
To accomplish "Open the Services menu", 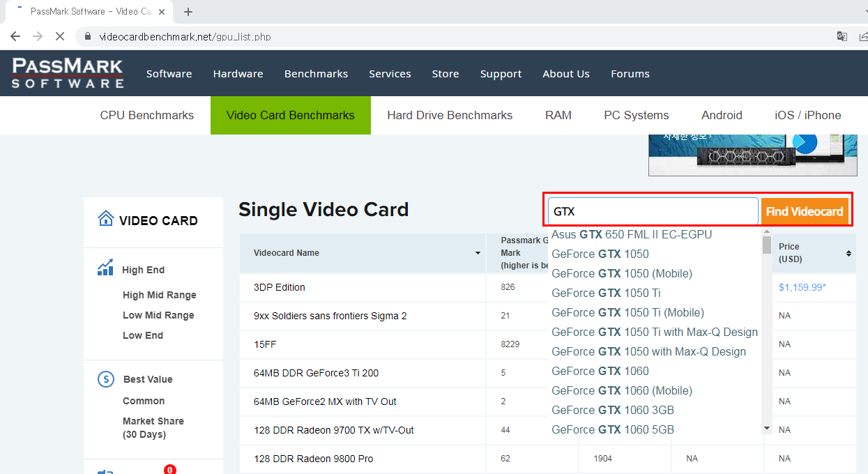I will 390,73.
